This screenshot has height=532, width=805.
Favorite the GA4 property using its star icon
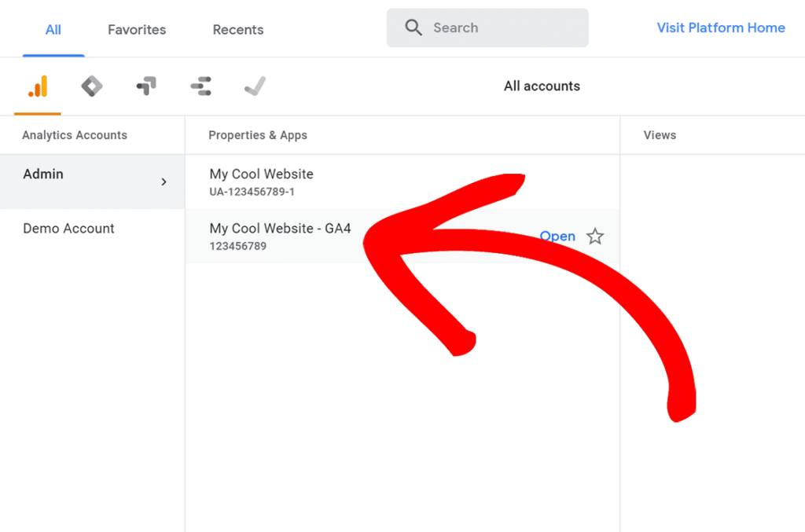pyautogui.click(x=595, y=236)
